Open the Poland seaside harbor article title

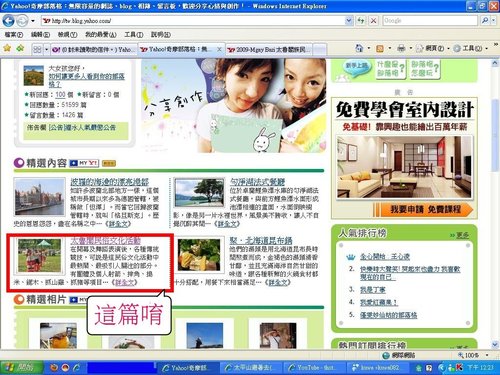coord(110,182)
